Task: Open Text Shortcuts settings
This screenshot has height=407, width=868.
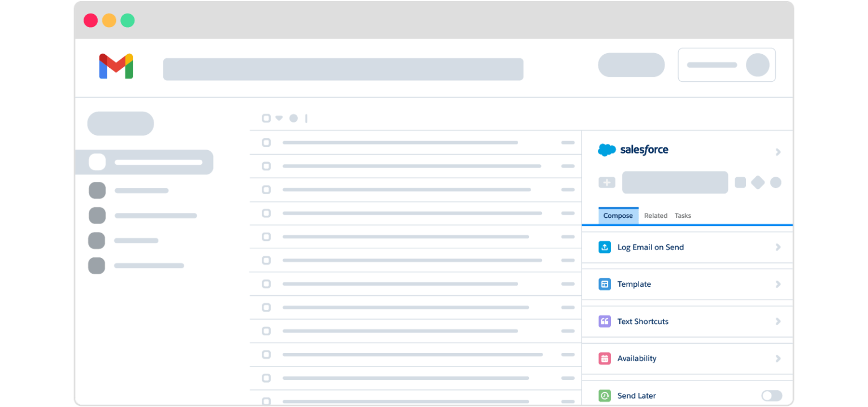Action: tap(643, 321)
